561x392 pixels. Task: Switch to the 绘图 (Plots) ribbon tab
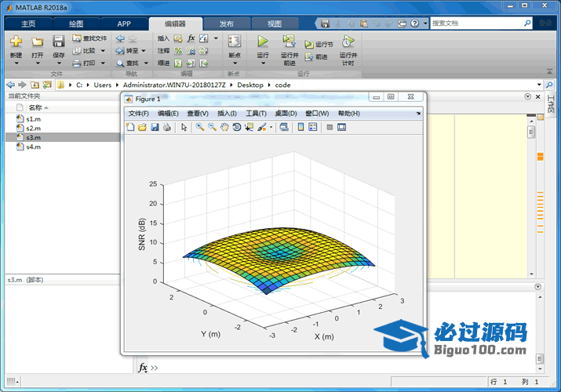(75, 24)
